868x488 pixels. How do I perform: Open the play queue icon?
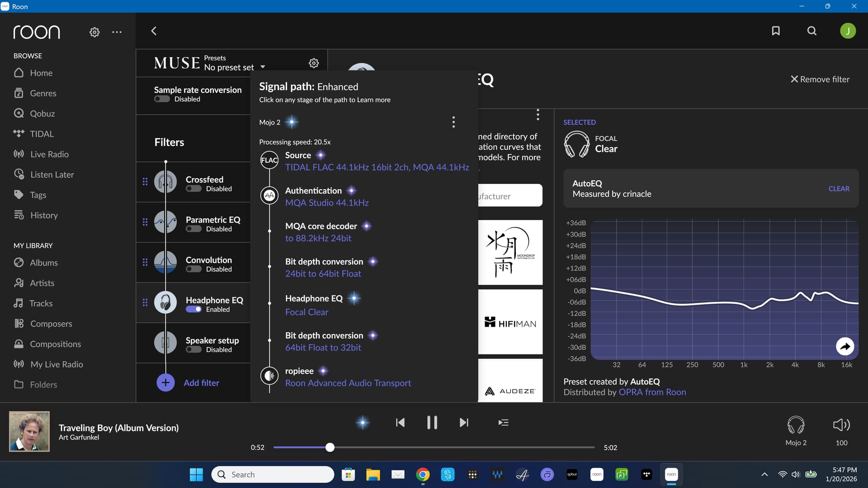(x=503, y=422)
